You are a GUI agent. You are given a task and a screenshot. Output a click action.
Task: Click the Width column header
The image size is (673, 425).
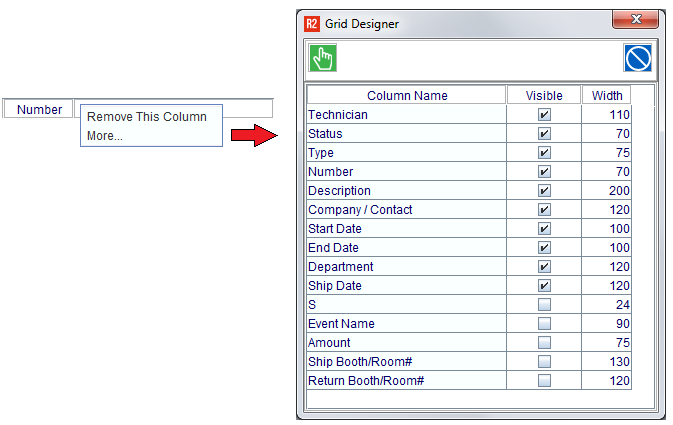[607, 96]
